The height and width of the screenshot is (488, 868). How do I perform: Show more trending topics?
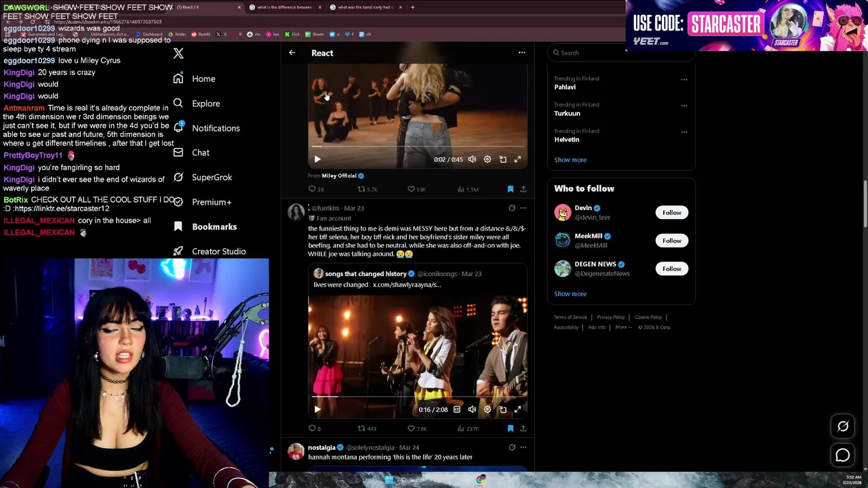click(570, 160)
